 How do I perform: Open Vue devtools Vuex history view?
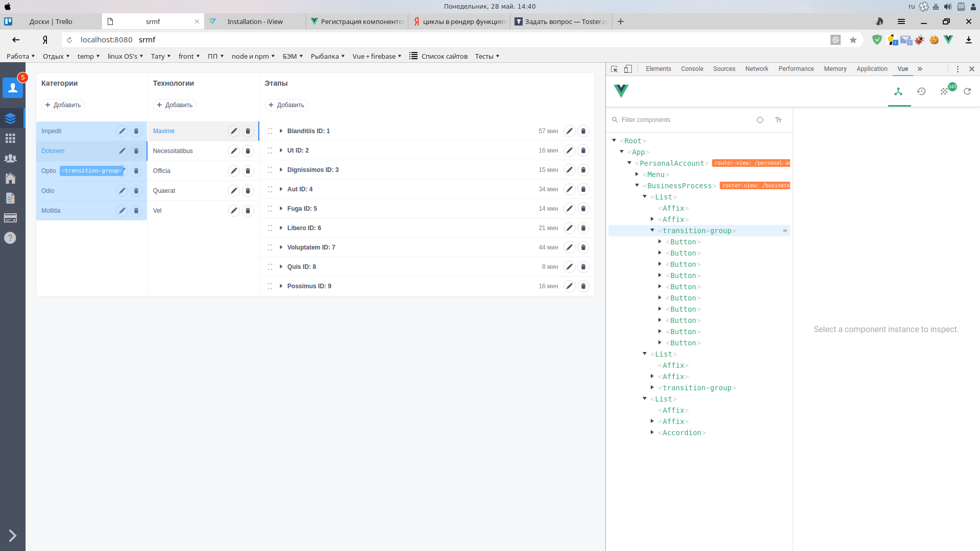coord(921,91)
